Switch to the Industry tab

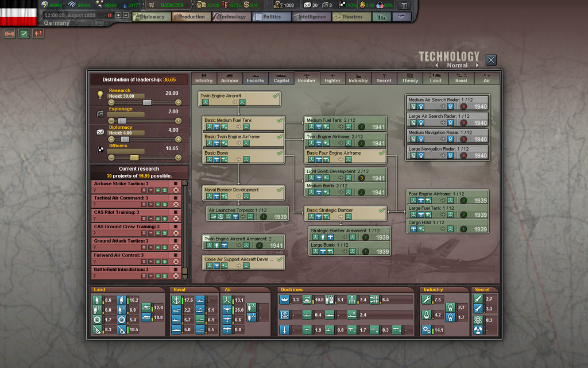point(358,78)
